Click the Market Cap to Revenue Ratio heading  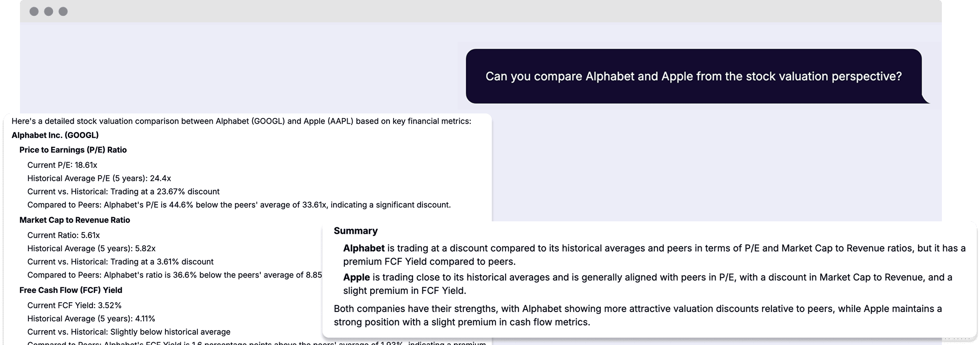point(75,220)
